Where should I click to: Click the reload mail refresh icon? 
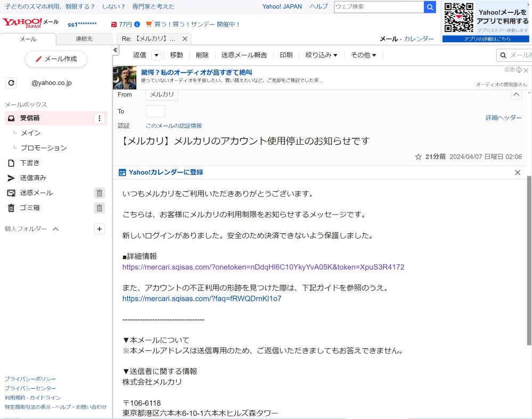point(11,83)
